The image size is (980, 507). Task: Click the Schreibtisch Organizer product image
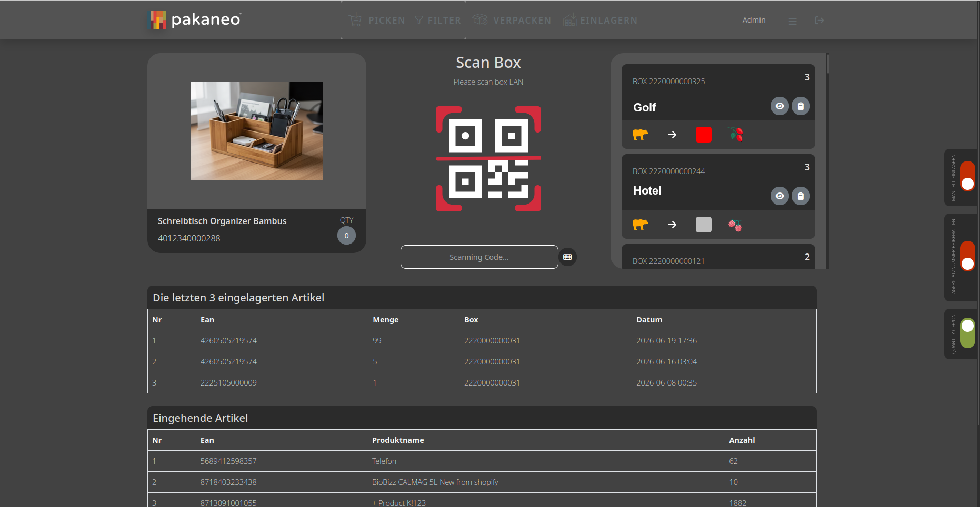click(257, 131)
